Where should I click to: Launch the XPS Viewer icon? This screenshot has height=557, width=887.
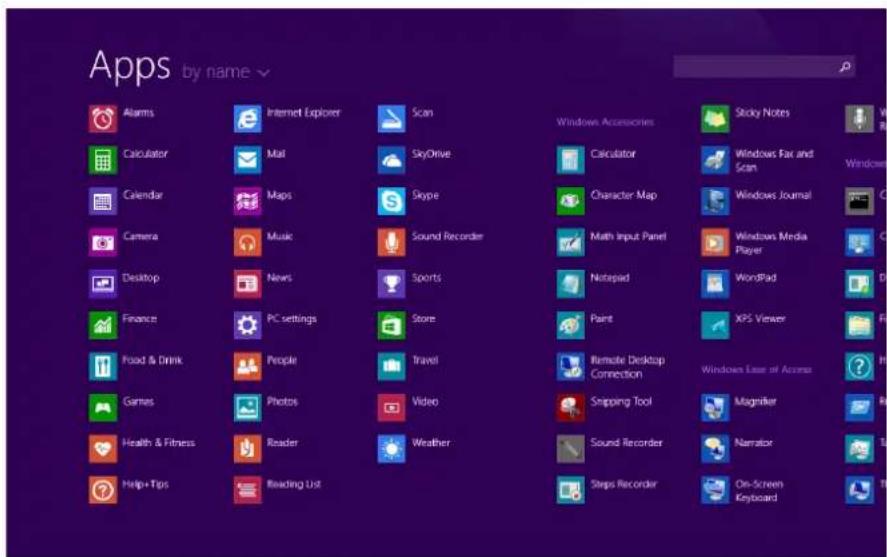point(715,325)
